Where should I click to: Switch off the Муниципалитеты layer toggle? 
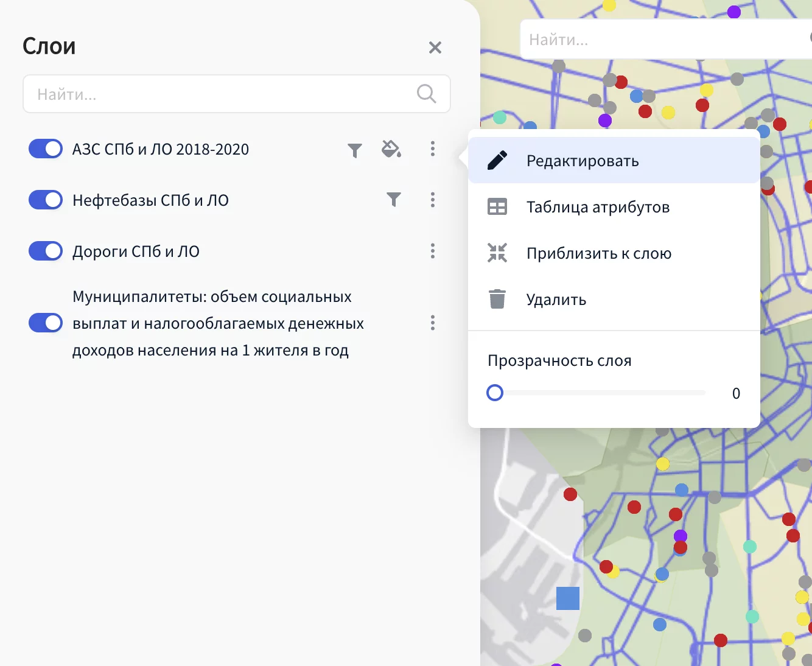tap(46, 323)
